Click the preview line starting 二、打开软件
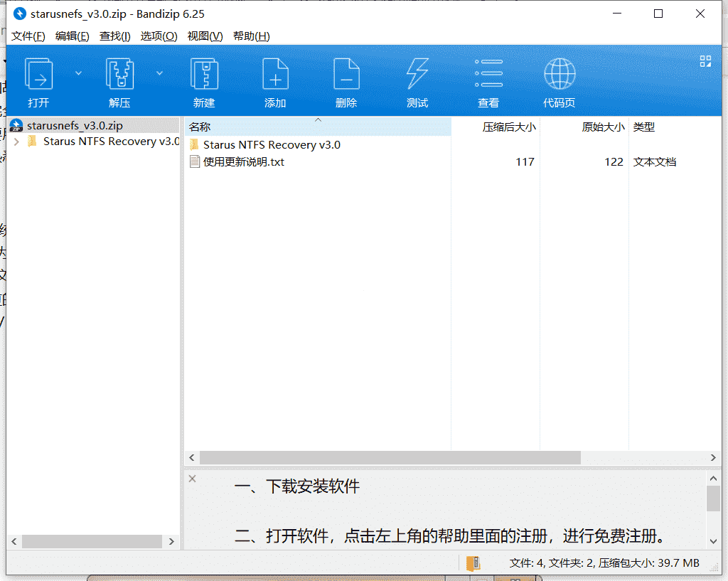 449,536
